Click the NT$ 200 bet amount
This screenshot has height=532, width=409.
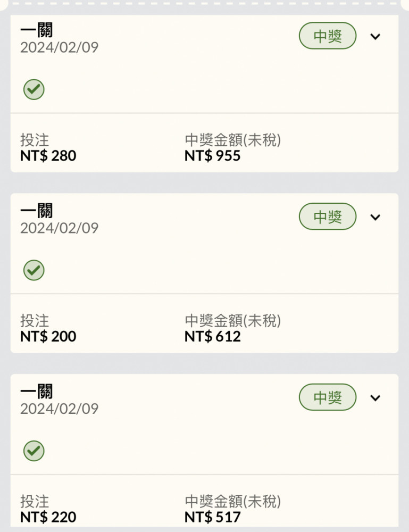(x=48, y=337)
